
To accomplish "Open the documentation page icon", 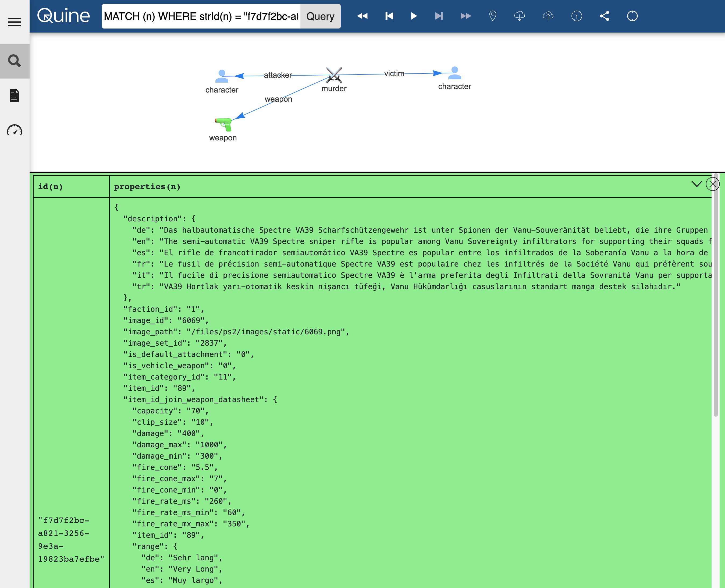I will tap(15, 95).
